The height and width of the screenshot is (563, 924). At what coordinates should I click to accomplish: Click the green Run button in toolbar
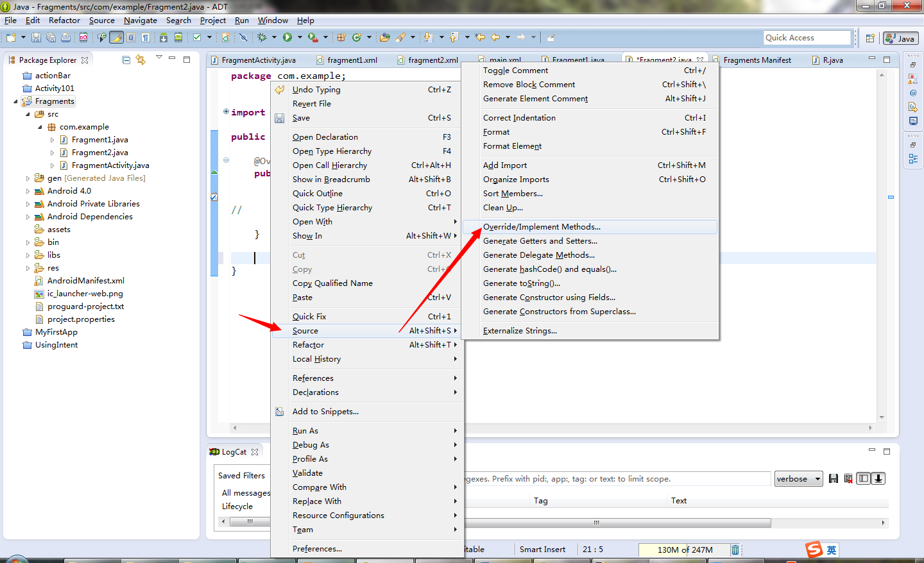point(287,38)
